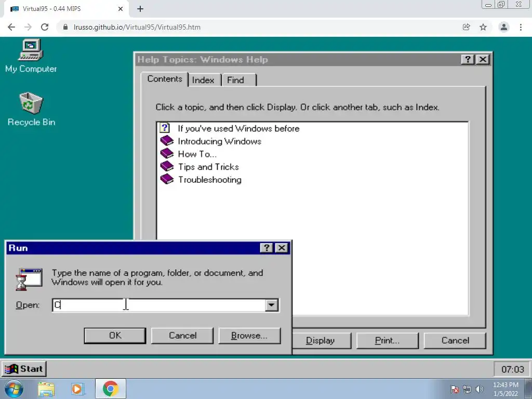Click Cancel in the Run dialog
532x399 pixels.
point(182,336)
